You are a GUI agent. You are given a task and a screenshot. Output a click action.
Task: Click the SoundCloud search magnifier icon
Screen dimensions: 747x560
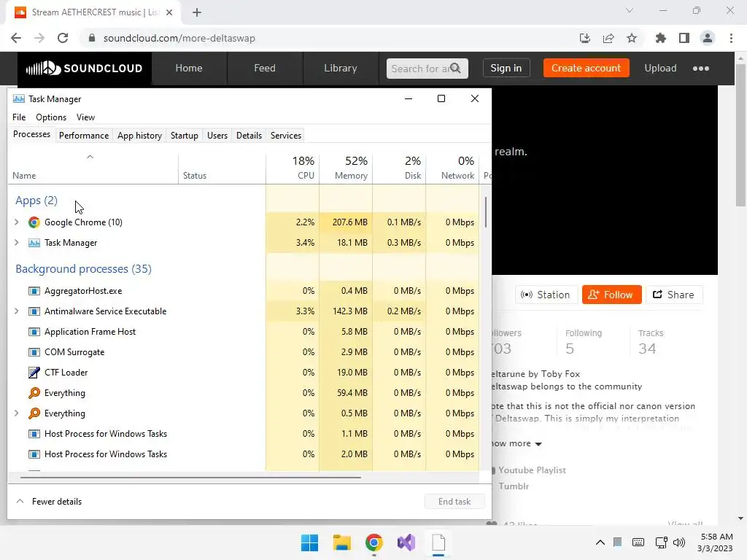click(x=455, y=68)
